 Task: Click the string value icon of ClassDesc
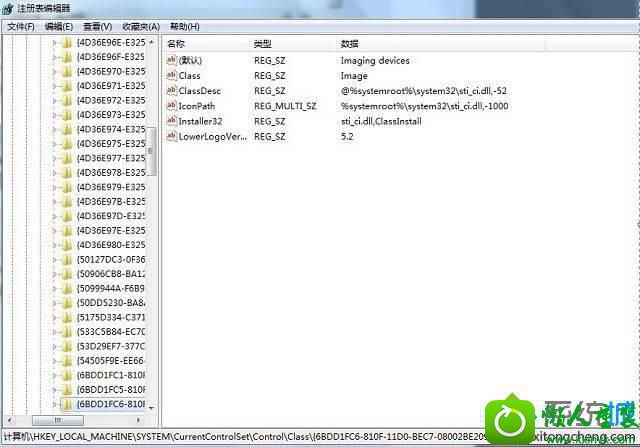(171, 91)
